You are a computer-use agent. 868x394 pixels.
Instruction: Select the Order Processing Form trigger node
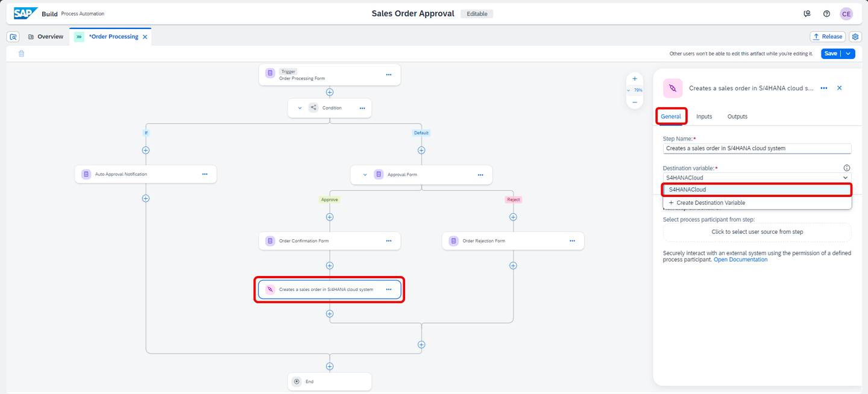[330, 75]
